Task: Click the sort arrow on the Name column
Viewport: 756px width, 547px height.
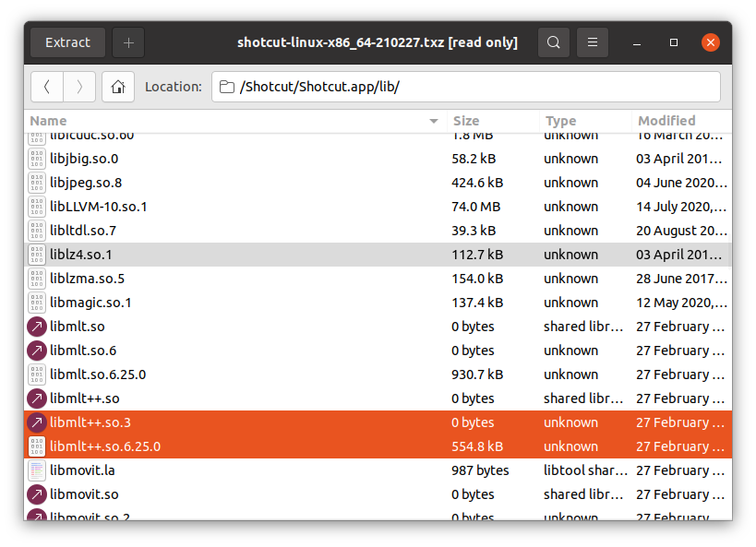Action: (433, 121)
